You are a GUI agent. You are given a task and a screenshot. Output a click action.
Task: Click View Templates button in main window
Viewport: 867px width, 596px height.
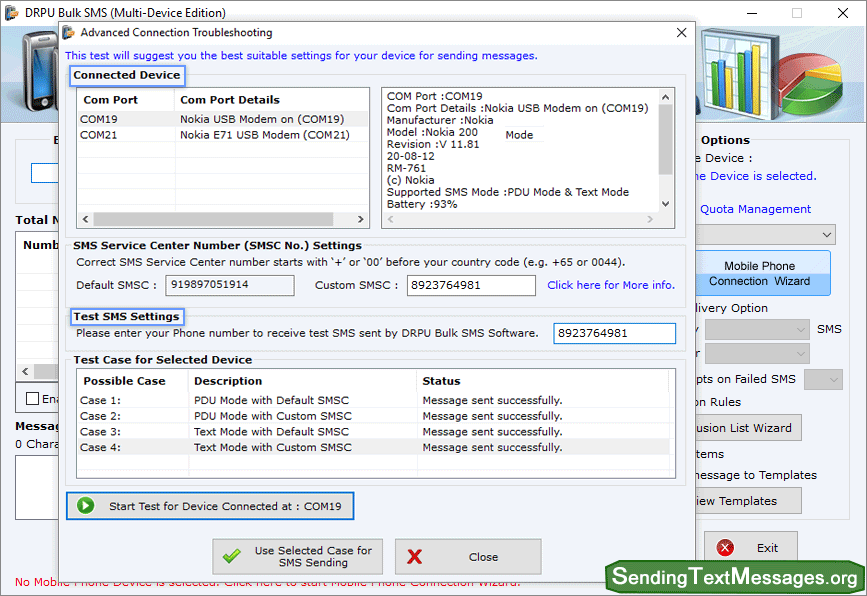tap(748, 501)
